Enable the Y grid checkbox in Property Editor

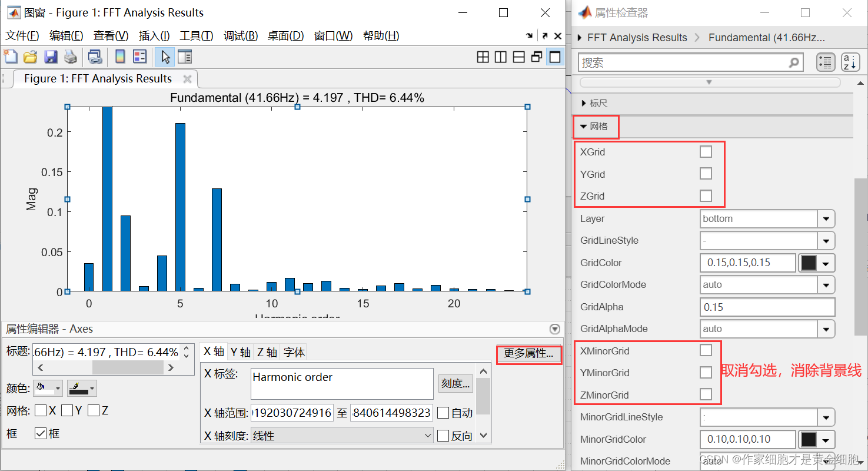pyautogui.click(x=67, y=411)
